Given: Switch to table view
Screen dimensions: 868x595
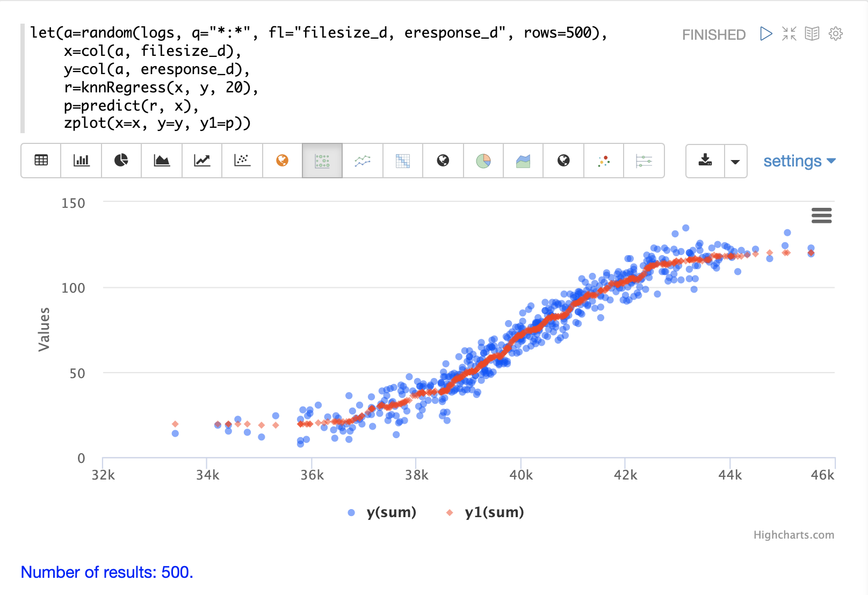Looking at the screenshot, I should 41,161.
